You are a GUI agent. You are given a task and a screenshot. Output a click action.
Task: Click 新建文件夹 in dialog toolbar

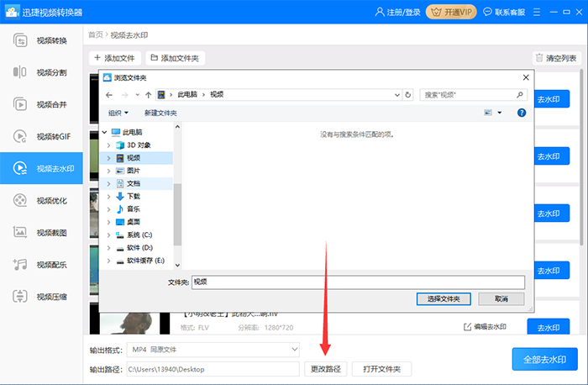coord(160,113)
